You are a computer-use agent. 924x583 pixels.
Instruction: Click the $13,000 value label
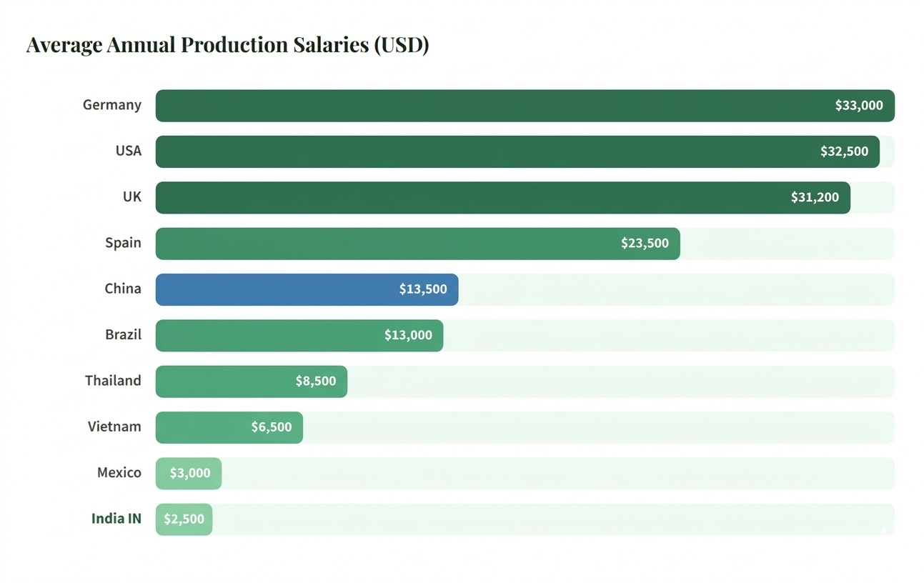pyautogui.click(x=408, y=335)
